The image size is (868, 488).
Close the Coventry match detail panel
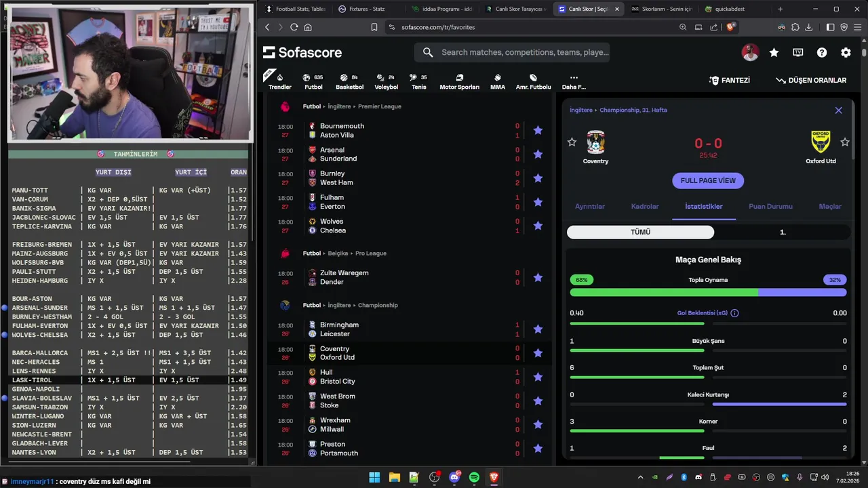(x=838, y=110)
